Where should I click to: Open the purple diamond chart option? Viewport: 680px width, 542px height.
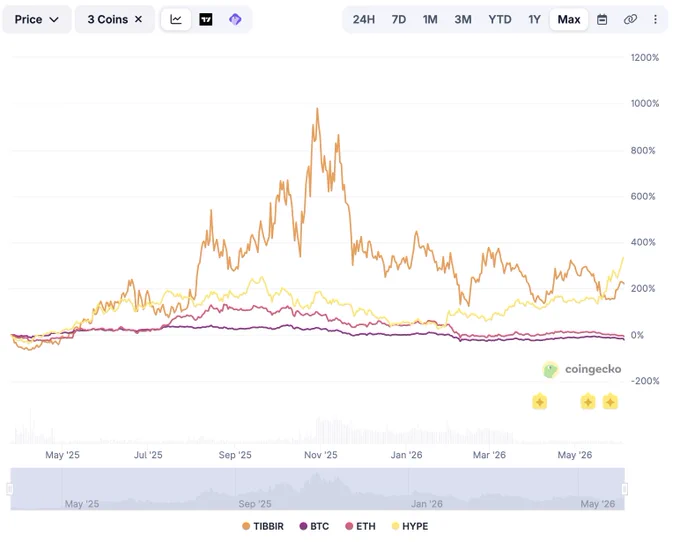235,20
